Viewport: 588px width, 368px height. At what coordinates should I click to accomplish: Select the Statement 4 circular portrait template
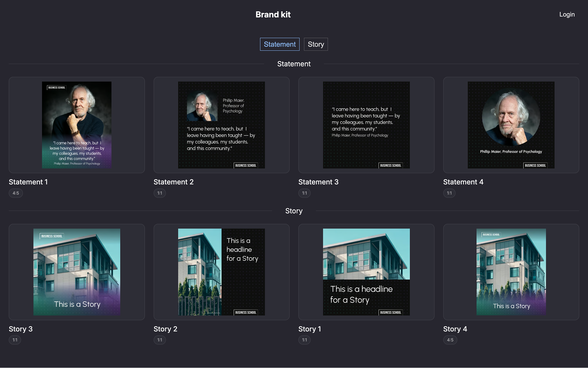pyautogui.click(x=511, y=125)
